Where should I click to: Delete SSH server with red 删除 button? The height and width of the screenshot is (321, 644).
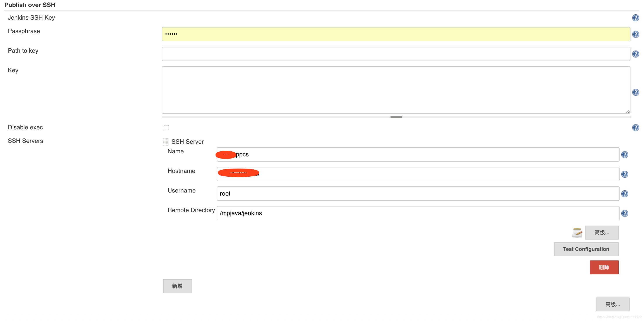604,267
